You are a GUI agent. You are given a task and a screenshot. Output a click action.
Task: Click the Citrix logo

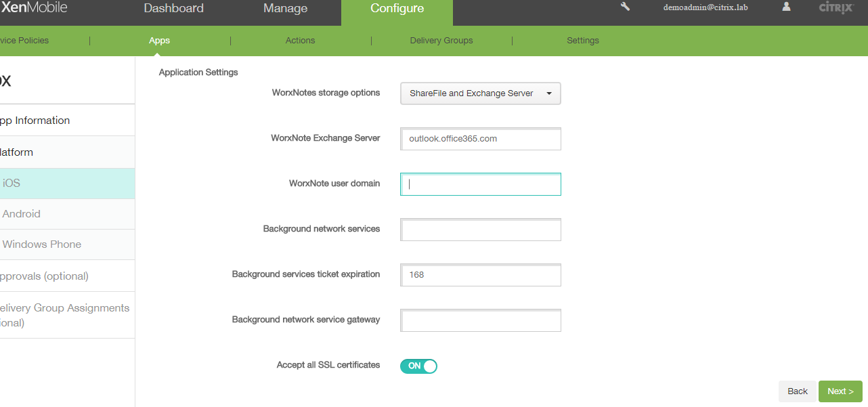click(x=835, y=7)
